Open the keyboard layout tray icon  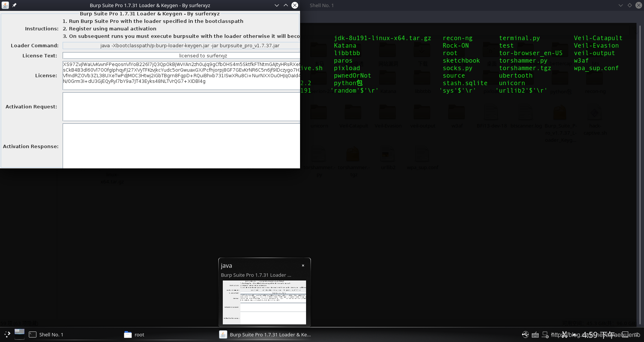point(535,334)
